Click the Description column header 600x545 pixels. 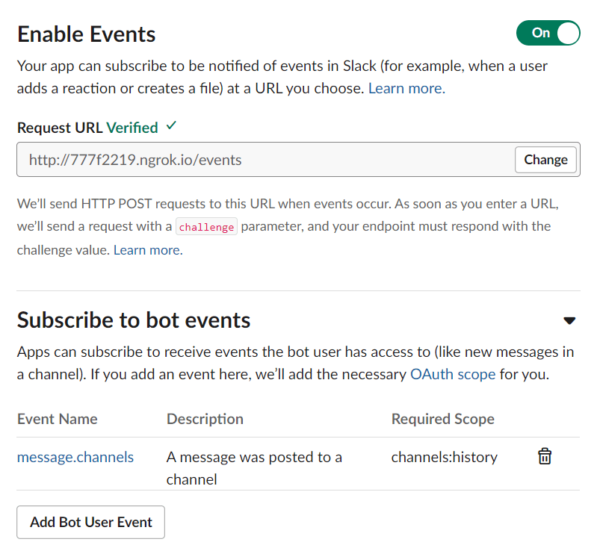point(205,419)
